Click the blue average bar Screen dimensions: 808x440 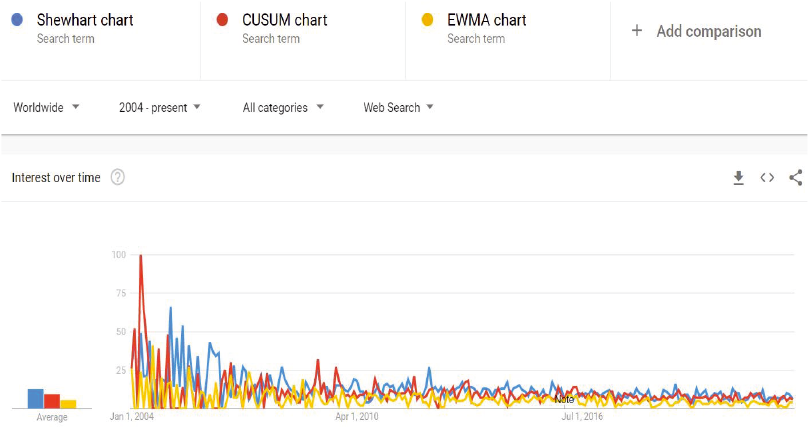click(x=36, y=399)
